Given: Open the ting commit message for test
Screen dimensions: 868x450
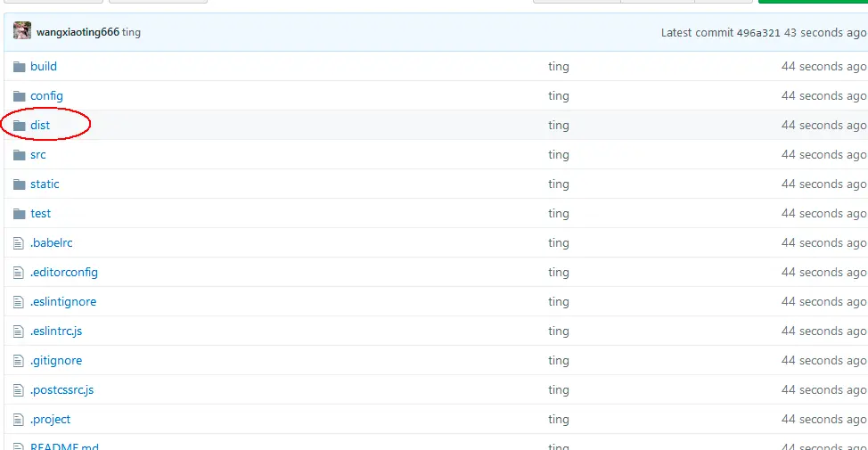Looking at the screenshot, I should point(559,213).
